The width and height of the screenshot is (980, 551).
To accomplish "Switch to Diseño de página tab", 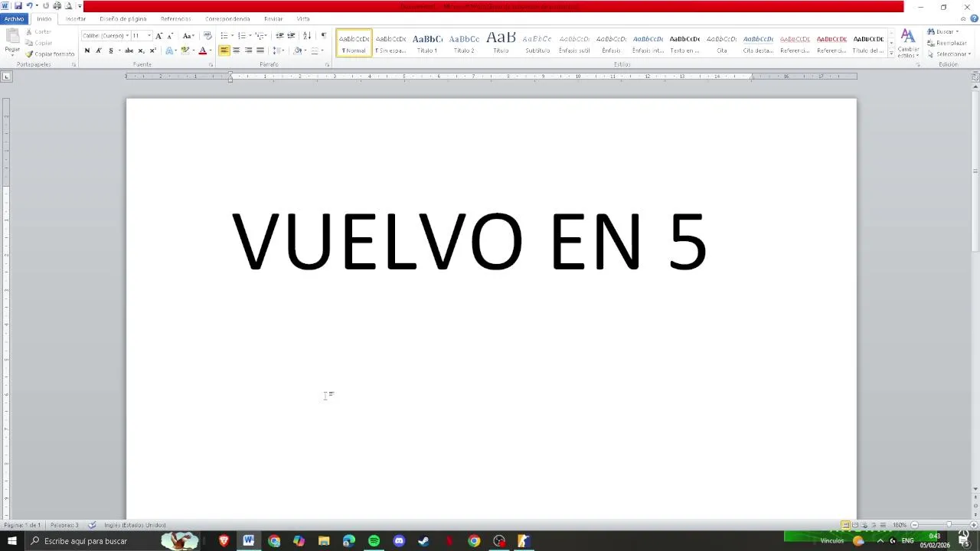I will click(x=122, y=18).
